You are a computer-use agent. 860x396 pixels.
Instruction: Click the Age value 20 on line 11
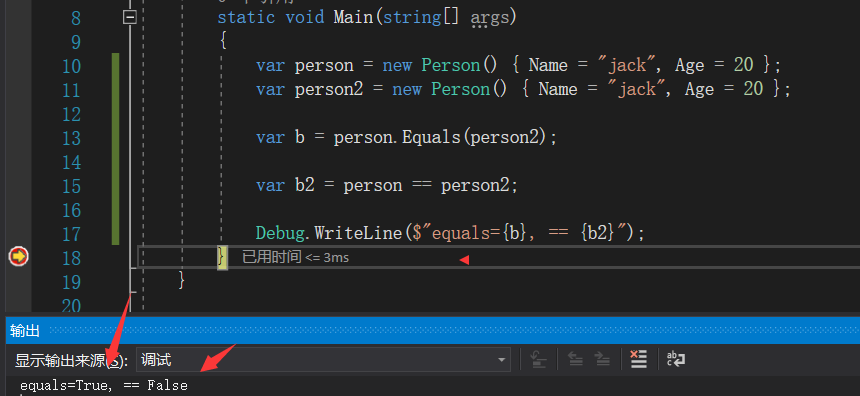coord(753,89)
